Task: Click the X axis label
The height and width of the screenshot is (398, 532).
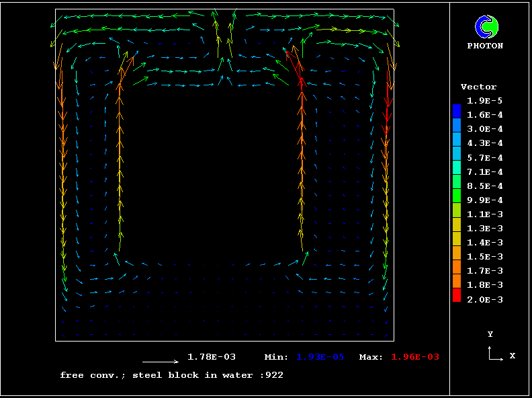Action: 512,356
